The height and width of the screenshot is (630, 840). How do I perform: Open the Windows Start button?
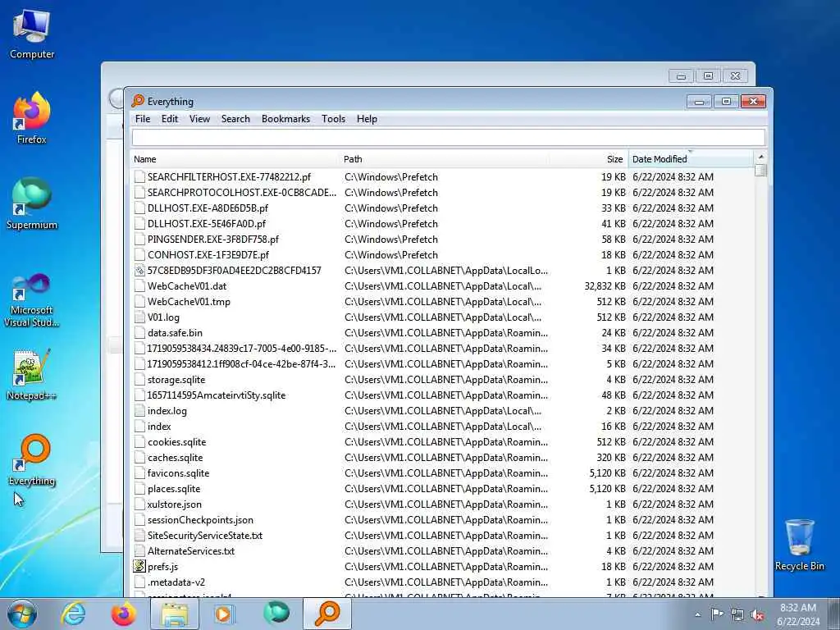[22, 614]
